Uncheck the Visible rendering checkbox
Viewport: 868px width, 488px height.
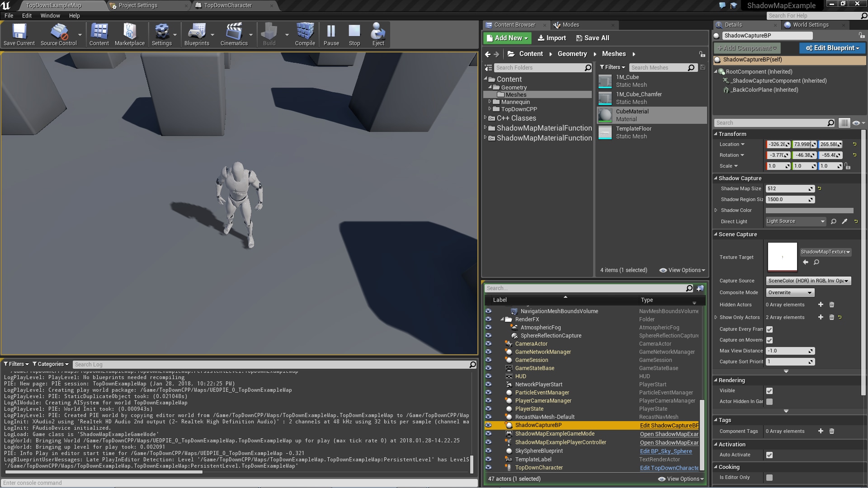tap(769, 391)
